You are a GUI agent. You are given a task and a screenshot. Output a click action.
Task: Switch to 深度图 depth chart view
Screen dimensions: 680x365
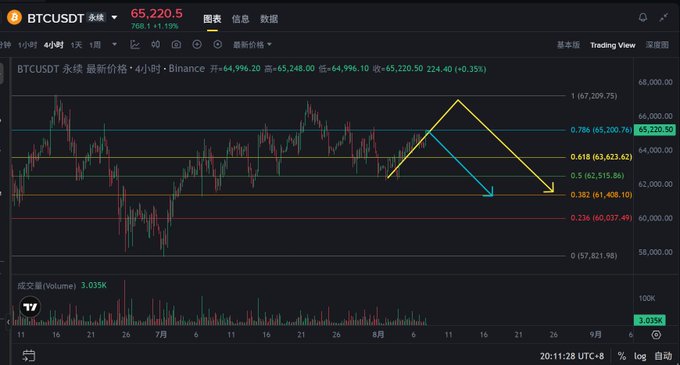pyautogui.click(x=657, y=45)
